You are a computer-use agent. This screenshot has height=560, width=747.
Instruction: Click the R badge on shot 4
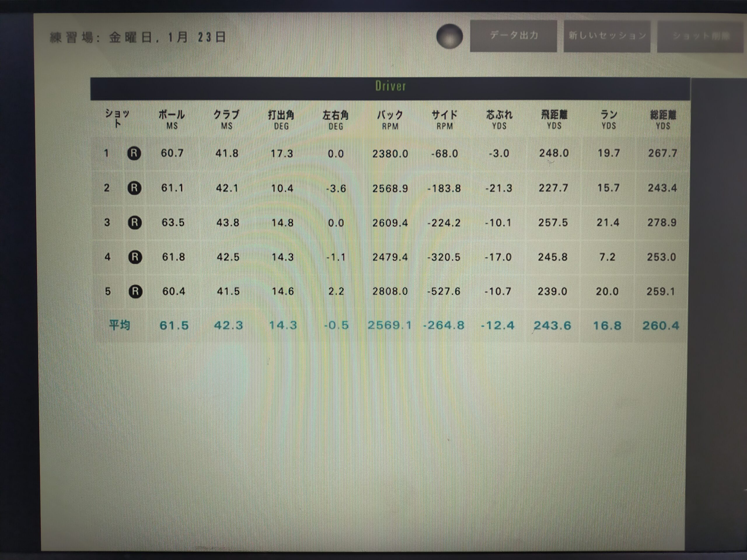pos(135,257)
